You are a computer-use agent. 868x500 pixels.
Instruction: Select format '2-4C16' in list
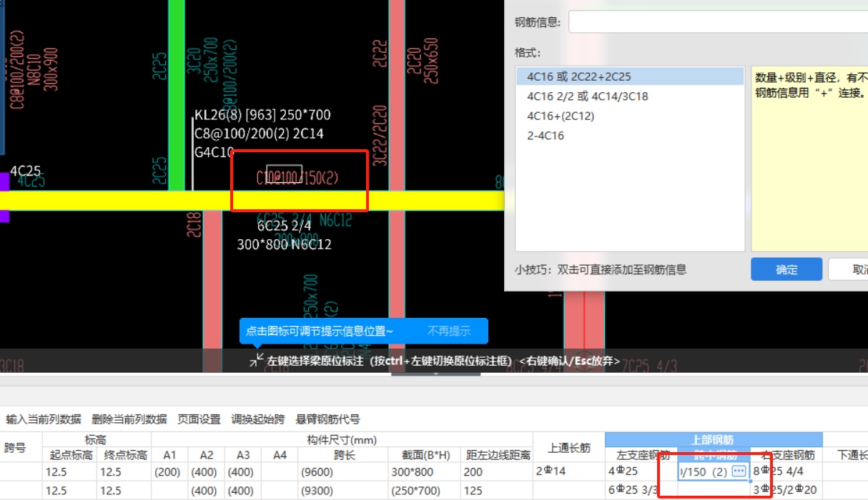click(x=630, y=135)
